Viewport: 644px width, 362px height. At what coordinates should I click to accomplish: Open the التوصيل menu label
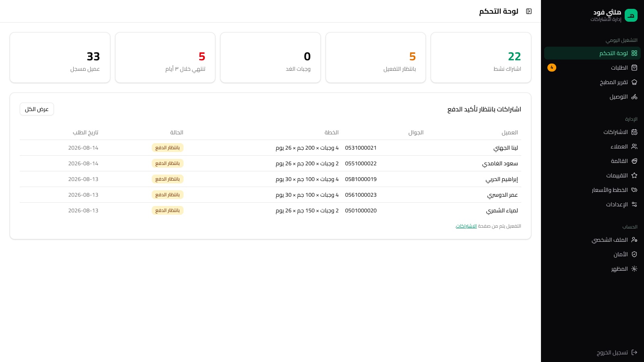[619, 97]
